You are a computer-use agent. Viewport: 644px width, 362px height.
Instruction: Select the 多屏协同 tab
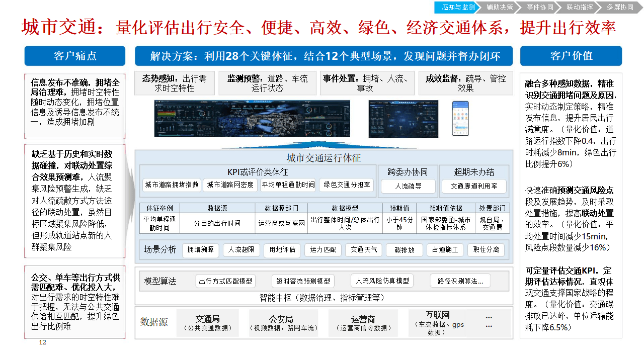click(x=619, y=7)
